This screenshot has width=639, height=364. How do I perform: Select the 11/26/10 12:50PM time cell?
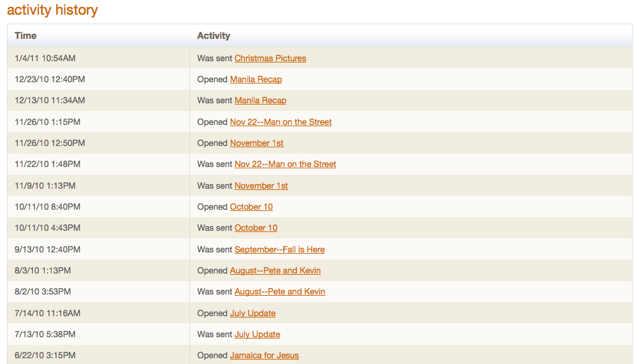(x=98, y=143)
